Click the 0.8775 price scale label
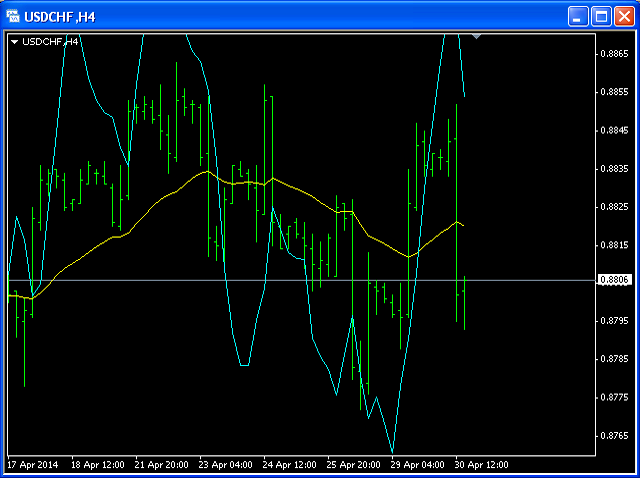Image resolution: width=640 pixels, height=480 pixels. pos(614,398)
